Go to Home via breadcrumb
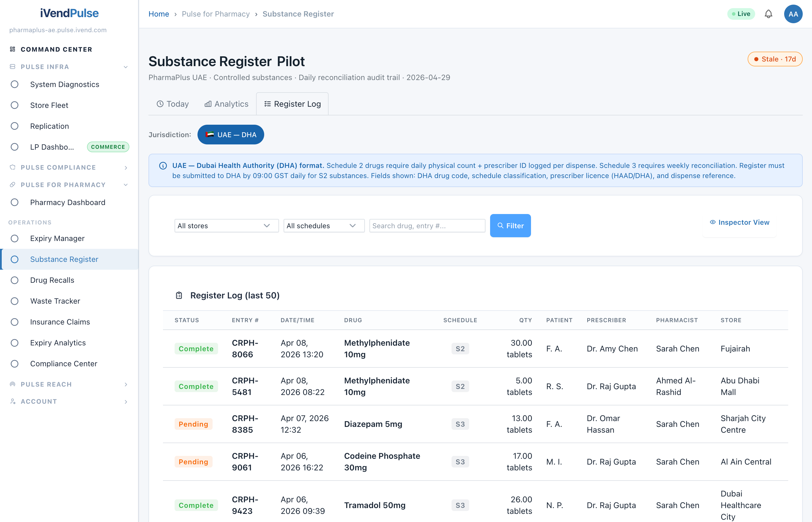 (159, 14)
